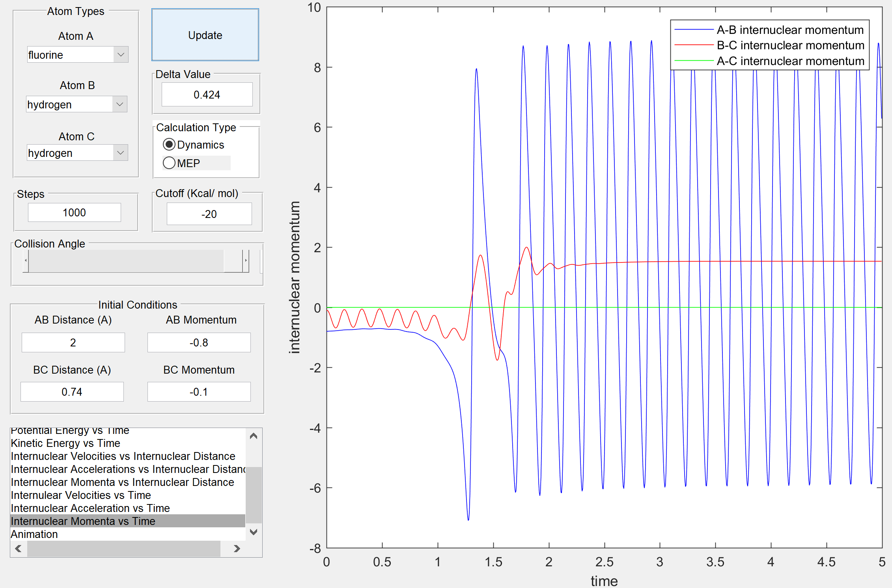This screenshot has width=892, height=588.
Task: Click the Collision Angle left arrow
Action: (x=26, y=261)
